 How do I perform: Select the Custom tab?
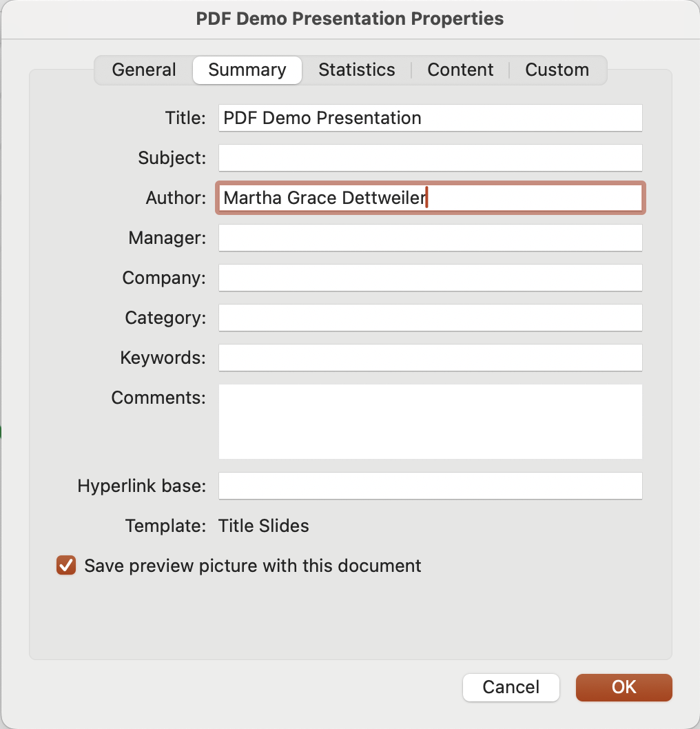pos(557,70)
